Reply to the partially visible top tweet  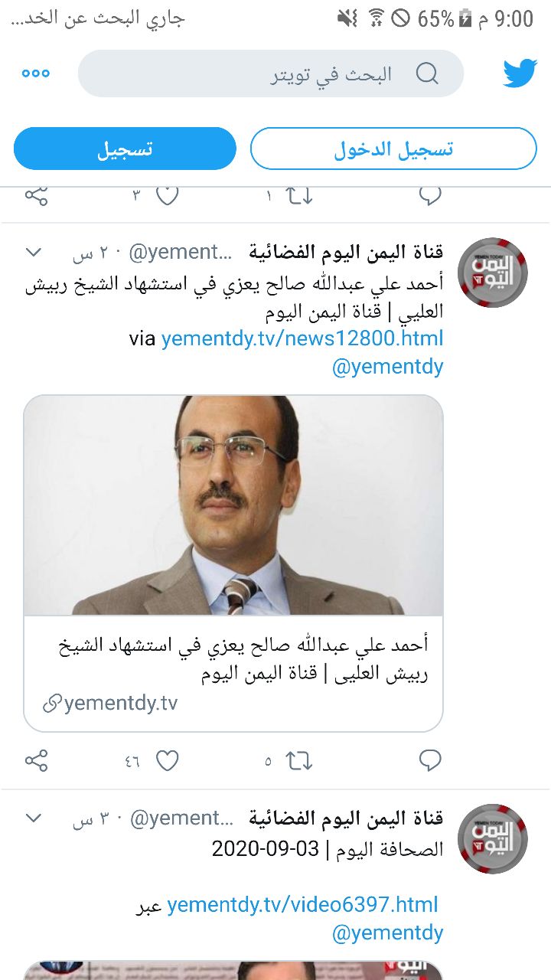point(430,195)
